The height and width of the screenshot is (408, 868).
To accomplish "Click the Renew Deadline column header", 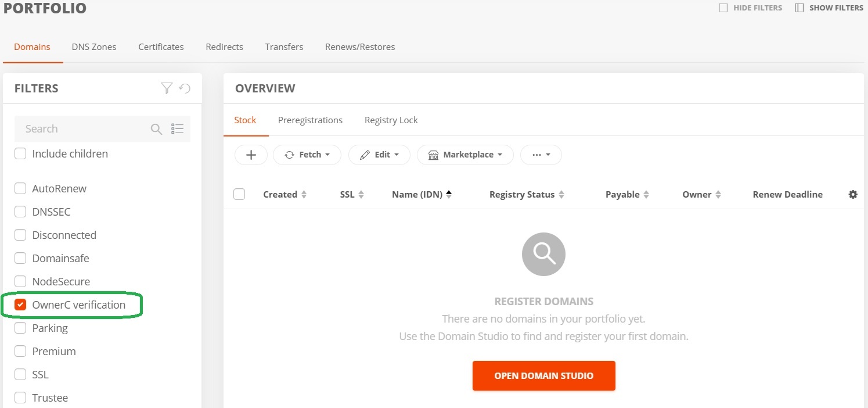I will coord(787,195).
